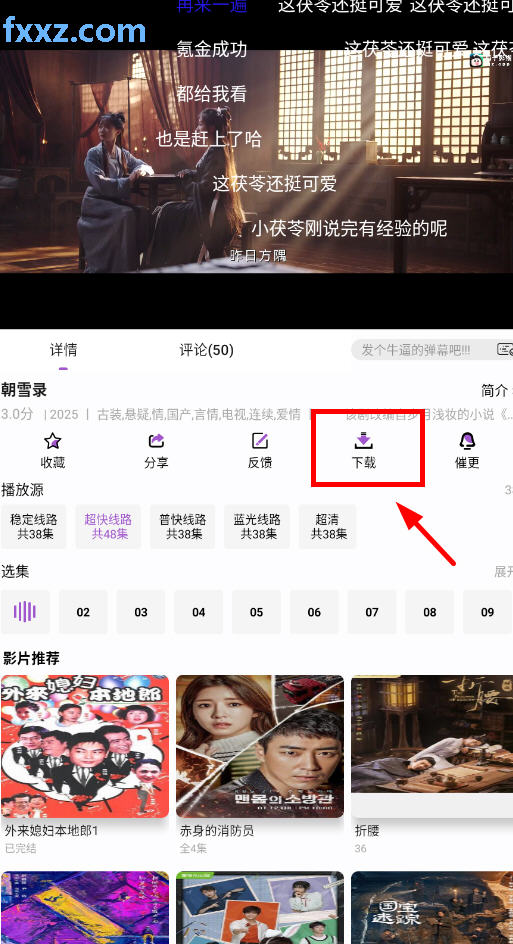Select episode 08
Image resolution: width=513 pixels, height=944 pixels.
click(429, 612)
